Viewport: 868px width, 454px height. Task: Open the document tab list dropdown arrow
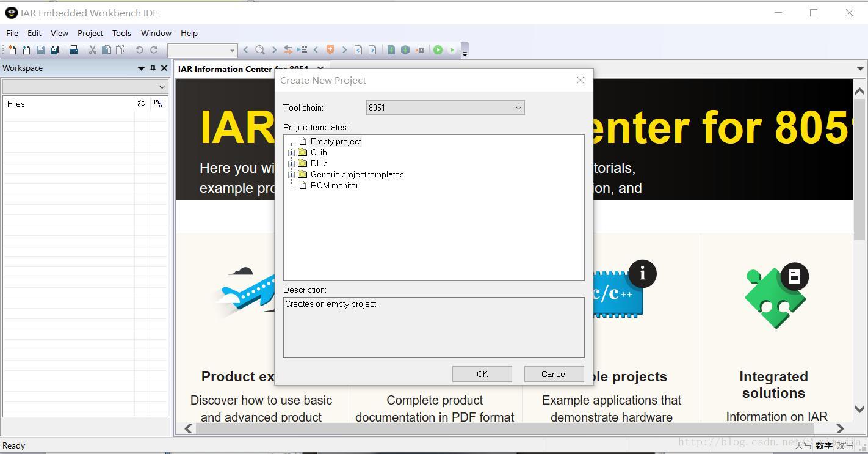[x=860, y=68]
